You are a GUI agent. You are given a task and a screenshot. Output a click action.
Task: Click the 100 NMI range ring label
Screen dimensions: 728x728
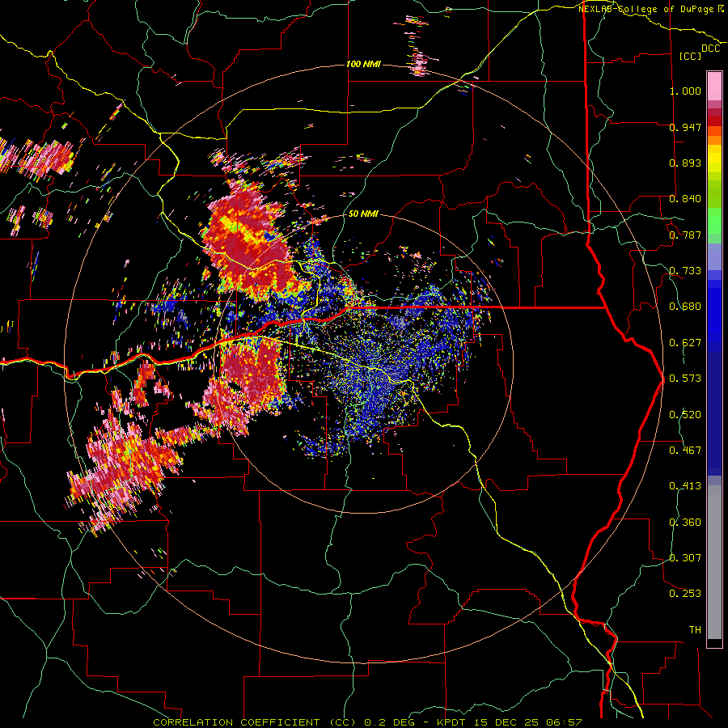click(363, 64)
